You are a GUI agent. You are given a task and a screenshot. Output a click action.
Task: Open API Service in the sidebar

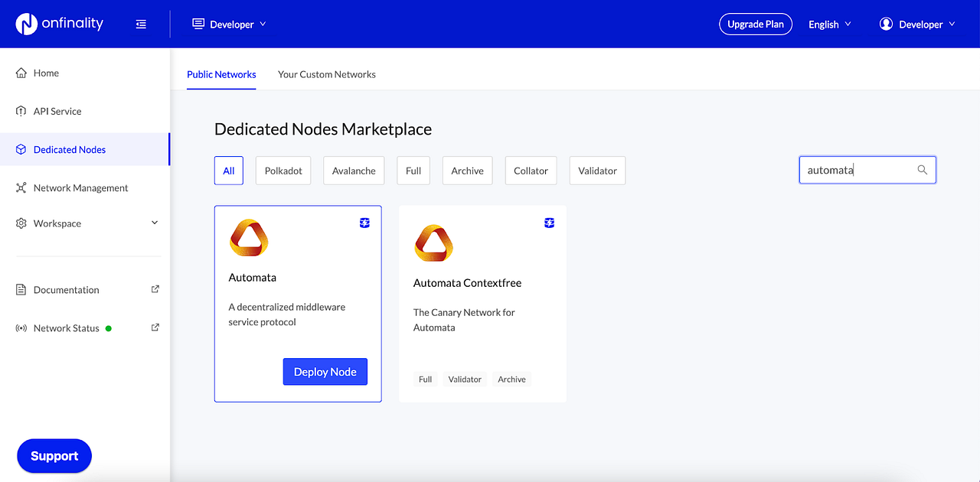pos(57,111)
